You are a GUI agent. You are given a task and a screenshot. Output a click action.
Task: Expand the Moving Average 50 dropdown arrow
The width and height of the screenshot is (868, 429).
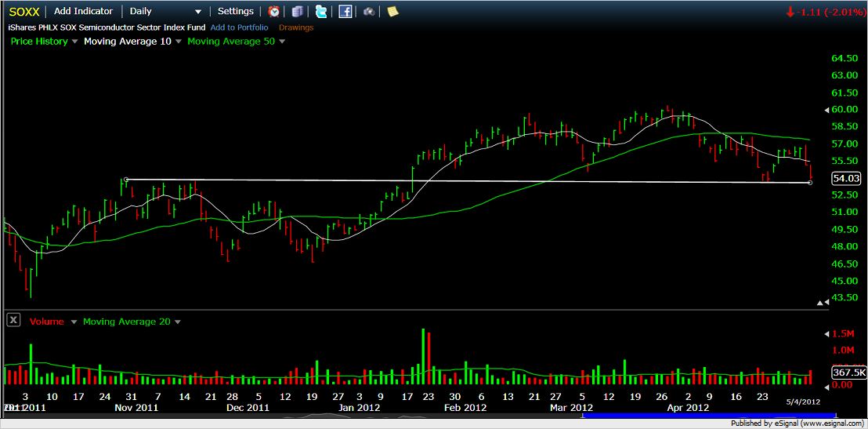[282, 42]
